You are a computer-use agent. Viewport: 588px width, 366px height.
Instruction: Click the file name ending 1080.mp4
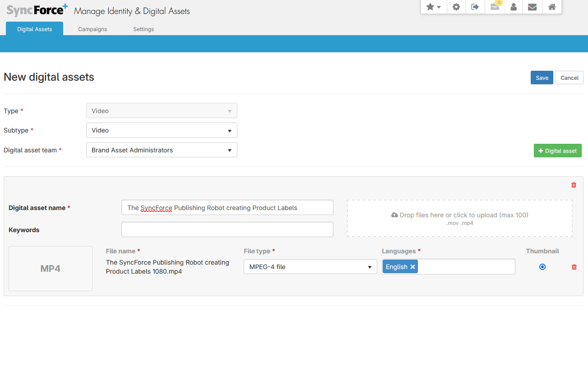click(167, 267)
